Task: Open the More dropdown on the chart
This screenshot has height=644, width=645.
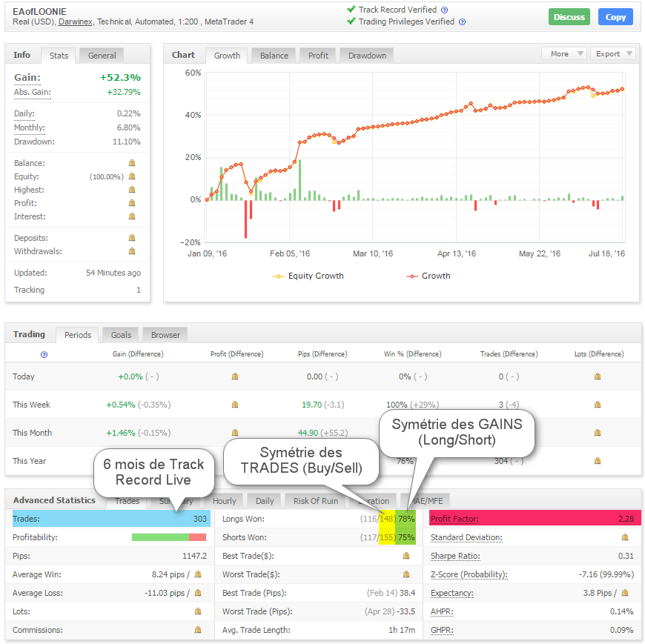Action: coord(564,54)
